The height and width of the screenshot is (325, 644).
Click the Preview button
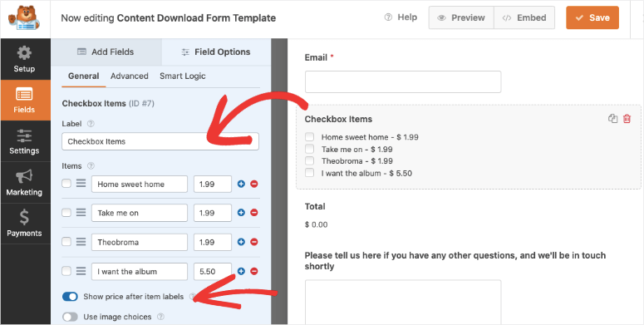pos(461,17)
